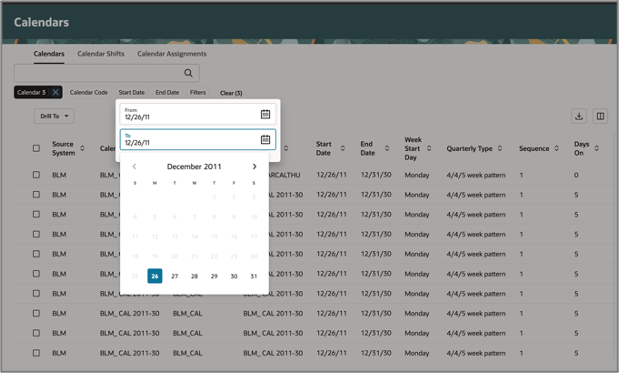Open the Drill To dropdown

click(x=54, y=116)
